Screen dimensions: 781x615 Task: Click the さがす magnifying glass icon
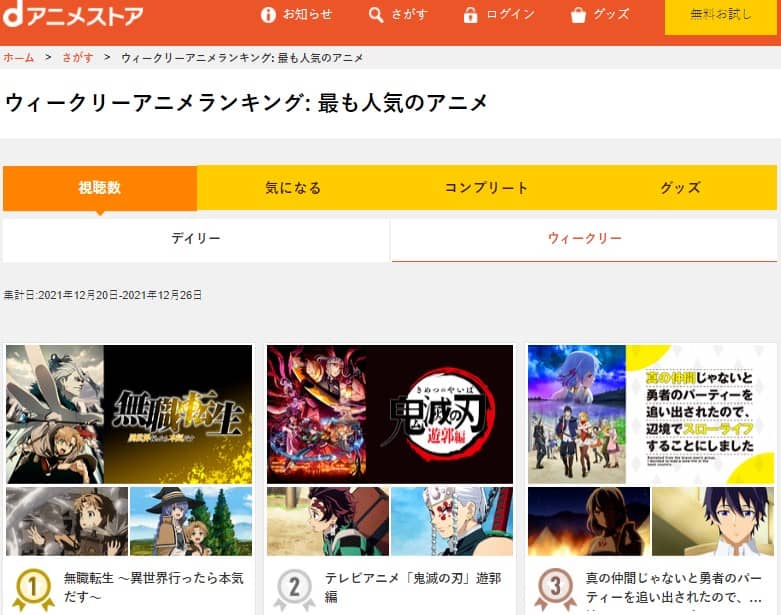[376, 15]
